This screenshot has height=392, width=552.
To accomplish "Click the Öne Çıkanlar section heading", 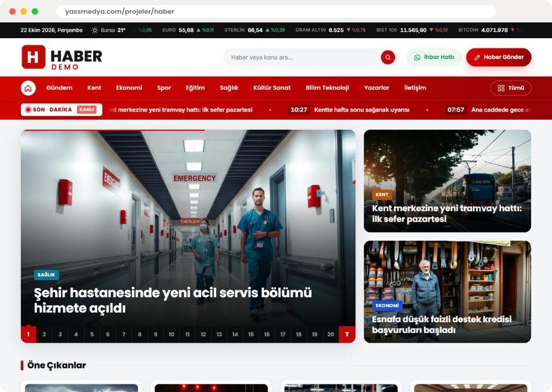I will pyautogui.click(x=57, y=365).
